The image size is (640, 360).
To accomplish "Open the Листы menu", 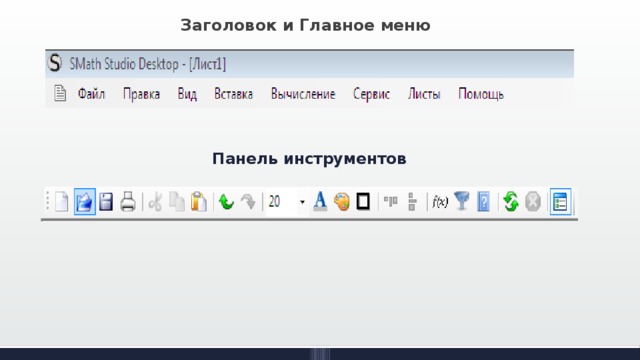I will tap(424, 94).
